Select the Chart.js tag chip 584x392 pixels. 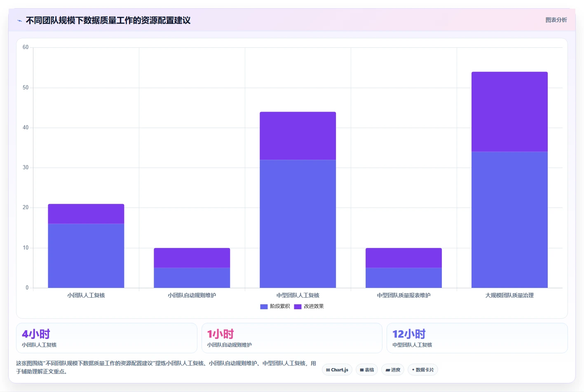[x=337, y=370]
